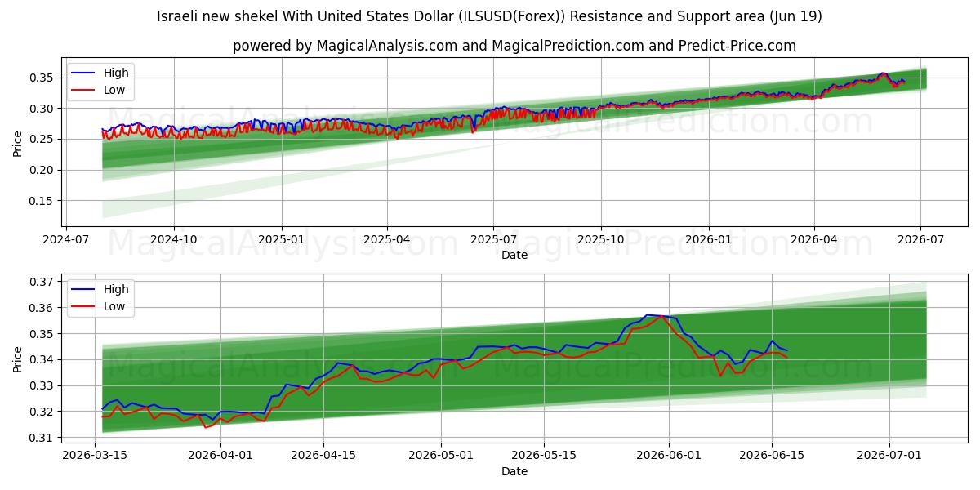Click the 2026-07-01 x-axis label
Image resolution: width=980 pixels, height=490 pixels.
(889, 456)
